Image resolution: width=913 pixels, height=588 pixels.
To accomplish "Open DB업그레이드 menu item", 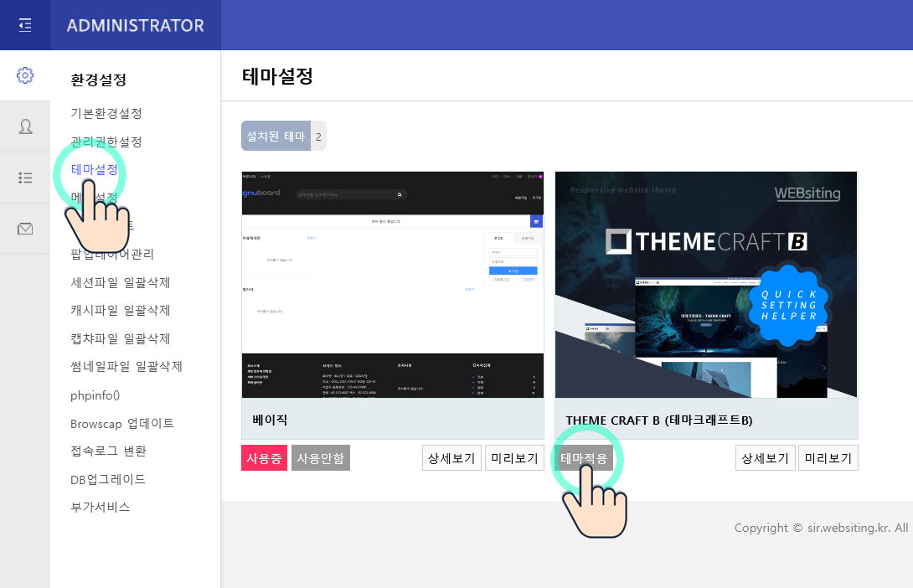I will pyautogui.click(x=108, y=479).
